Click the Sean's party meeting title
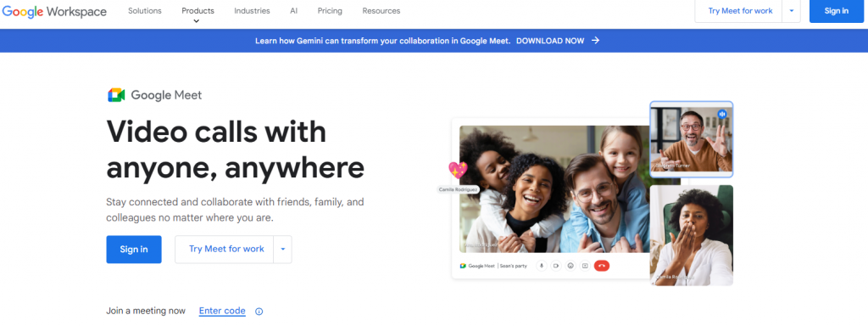Viewport: 868px width, 326px height. 512,266
